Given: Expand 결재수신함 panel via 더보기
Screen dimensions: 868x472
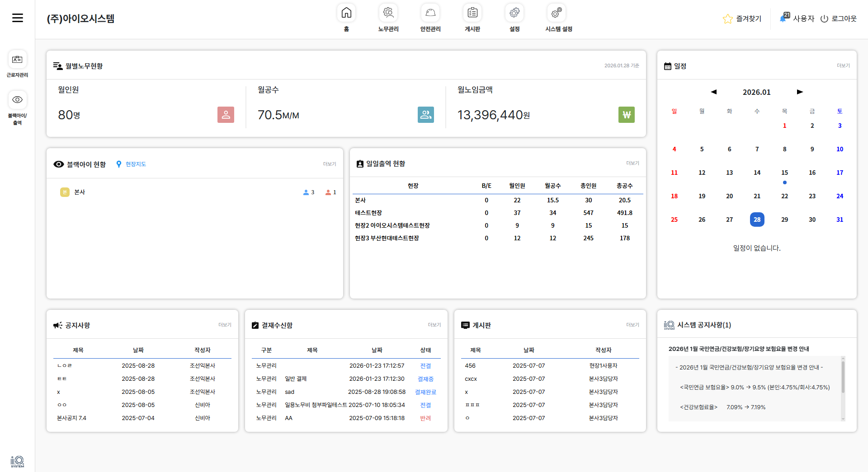Looking at the screenshot, I should tap(434, 325).
